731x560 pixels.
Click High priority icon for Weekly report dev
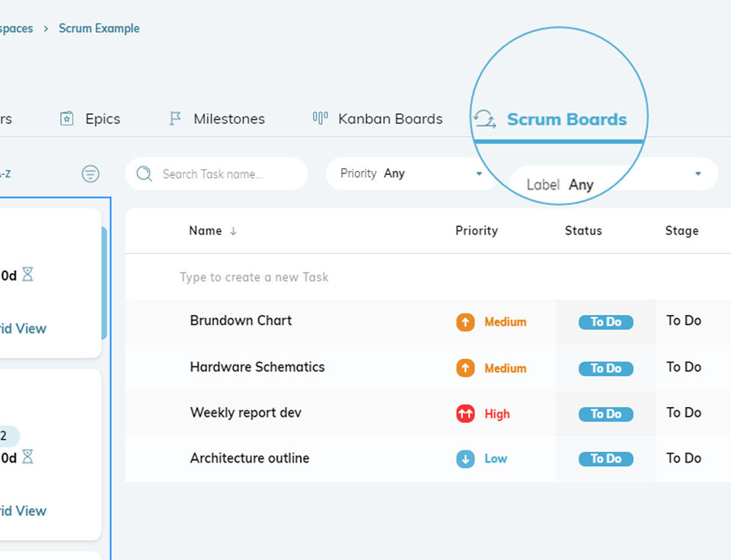tap(465, 414)
